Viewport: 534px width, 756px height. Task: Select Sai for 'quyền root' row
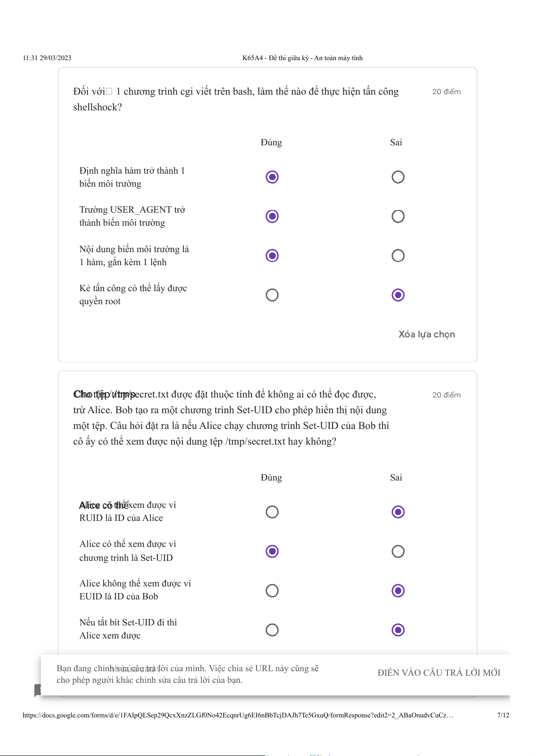[398, 295]
